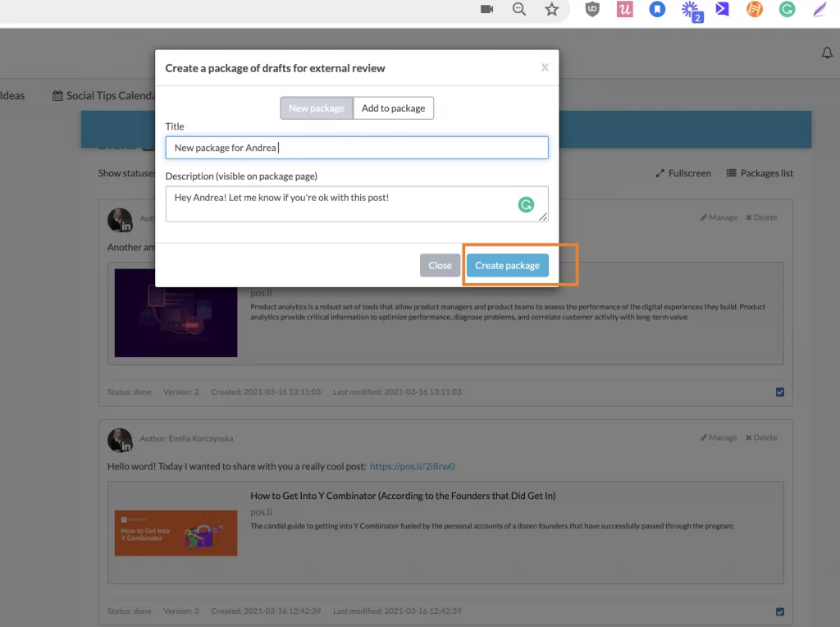Click the Grammarly icon in description field
The image size is (840, 627).
pyautogui.click(x=526, y=204)
